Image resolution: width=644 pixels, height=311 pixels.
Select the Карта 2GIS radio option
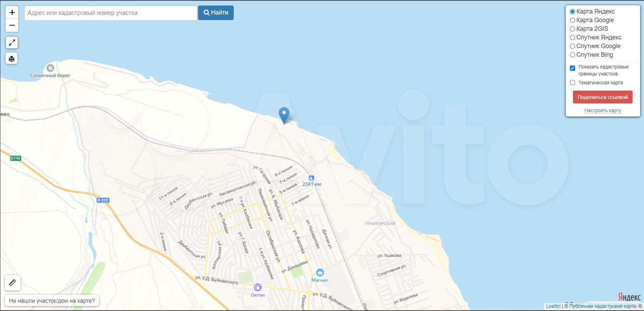[573, 29]
